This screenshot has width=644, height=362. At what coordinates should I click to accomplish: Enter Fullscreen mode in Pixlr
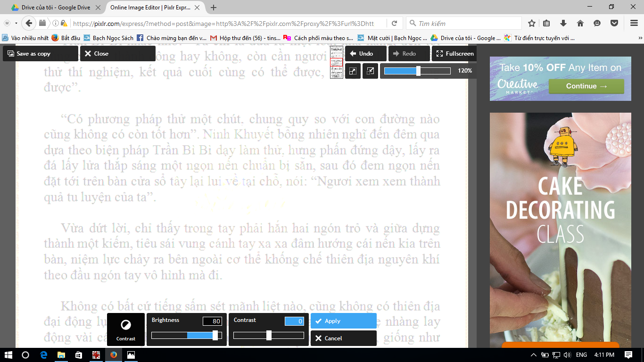(454, 54)
